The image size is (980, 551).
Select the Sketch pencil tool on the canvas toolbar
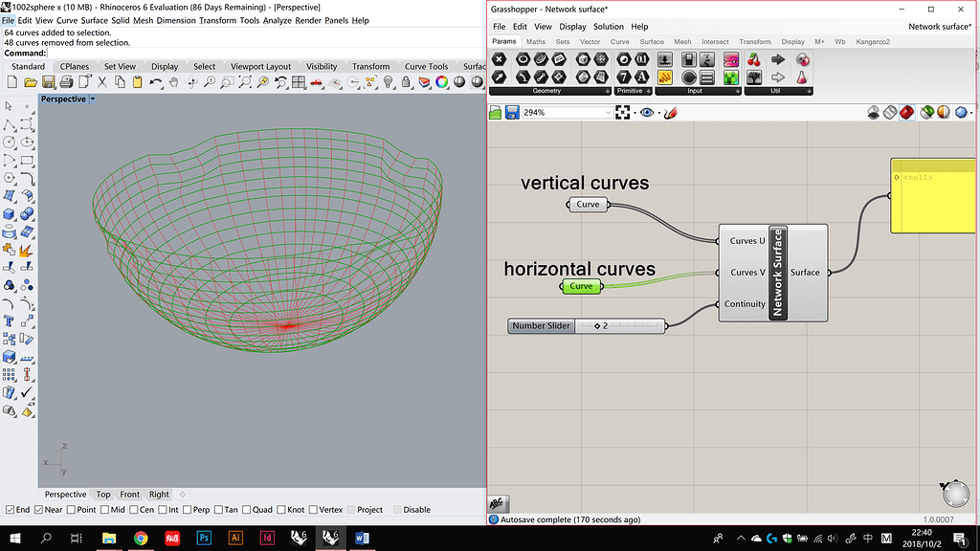[671, 112]
